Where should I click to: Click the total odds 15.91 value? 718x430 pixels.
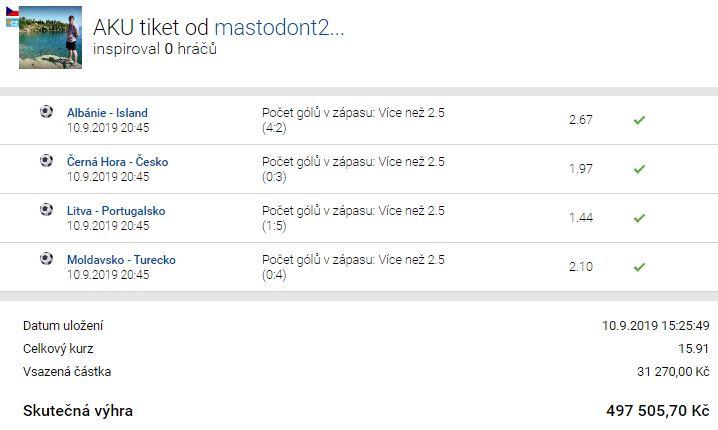tap(693, 348)
